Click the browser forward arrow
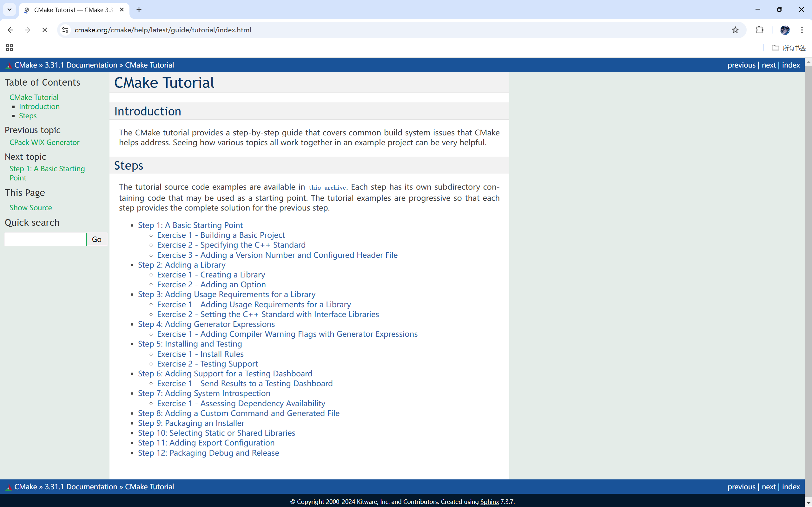Screen dimensions: 812x507 point(28,30)
